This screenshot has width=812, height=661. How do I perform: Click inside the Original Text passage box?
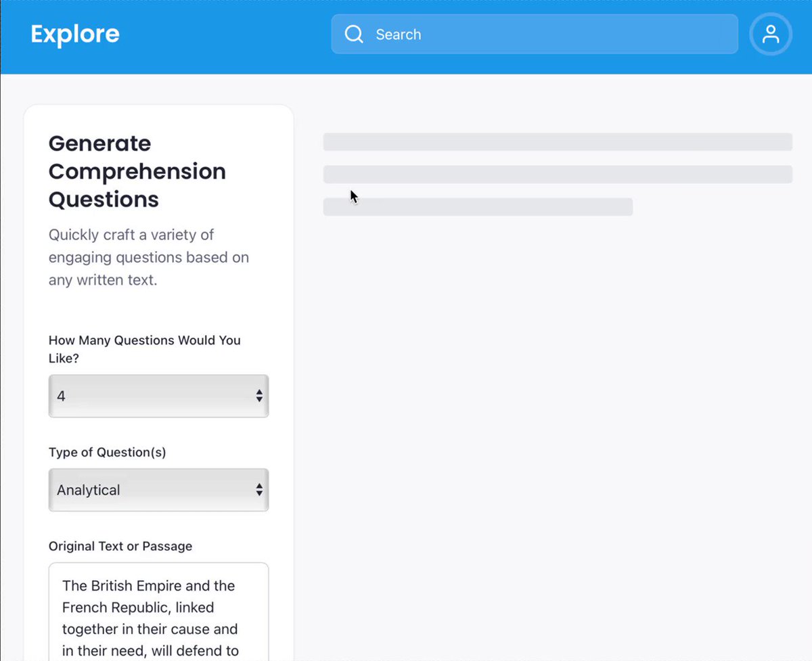(x=158, y=612)
